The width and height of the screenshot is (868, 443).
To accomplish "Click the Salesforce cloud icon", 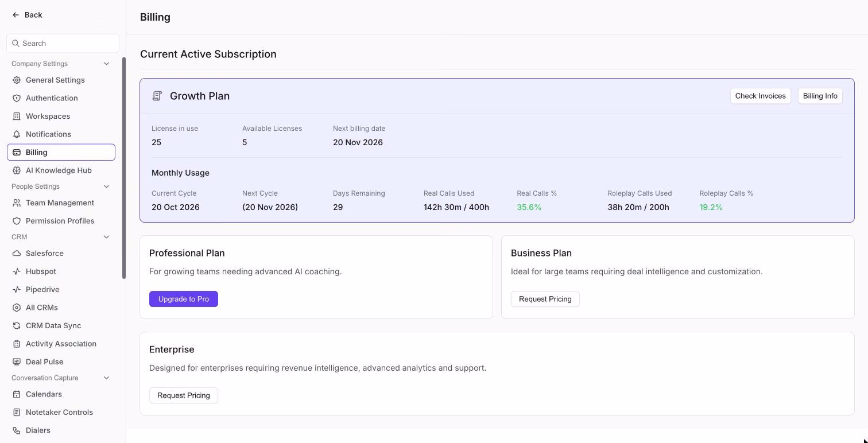I will click(17, 254).
